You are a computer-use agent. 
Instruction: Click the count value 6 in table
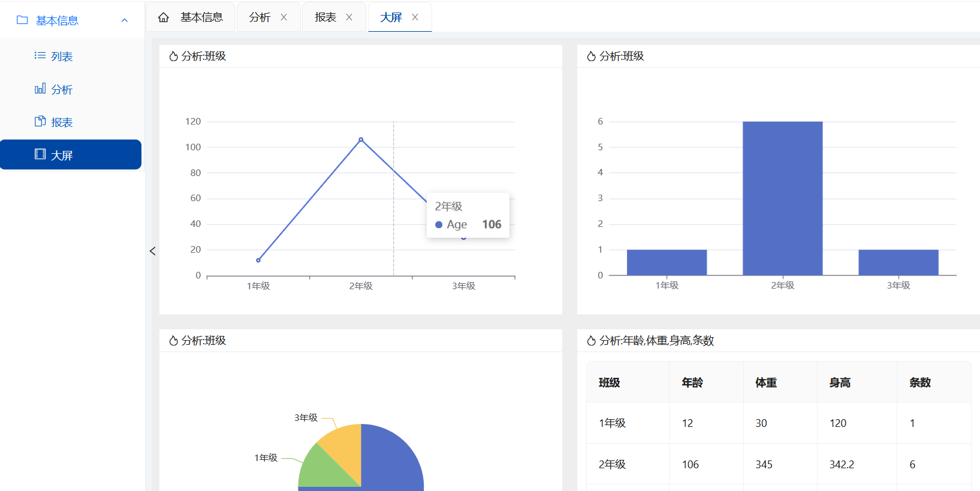click(912, 465)
